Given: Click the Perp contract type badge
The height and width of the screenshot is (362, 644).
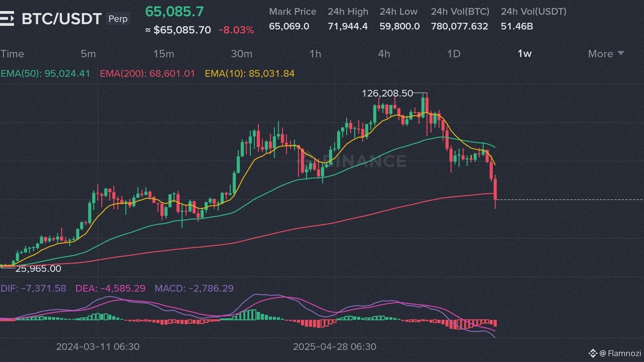Looking at the screenshot, I should (118, 19).
